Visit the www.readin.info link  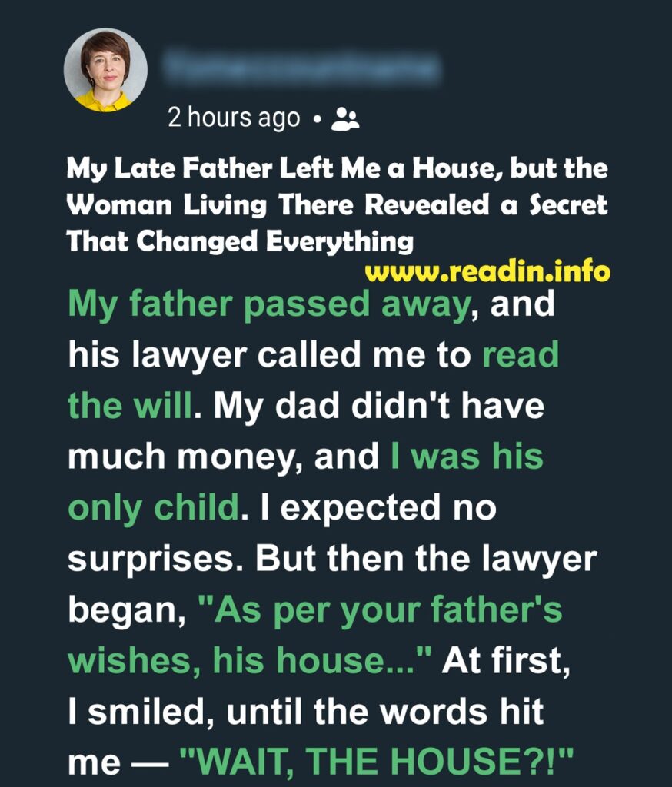(x=487, y=271)
